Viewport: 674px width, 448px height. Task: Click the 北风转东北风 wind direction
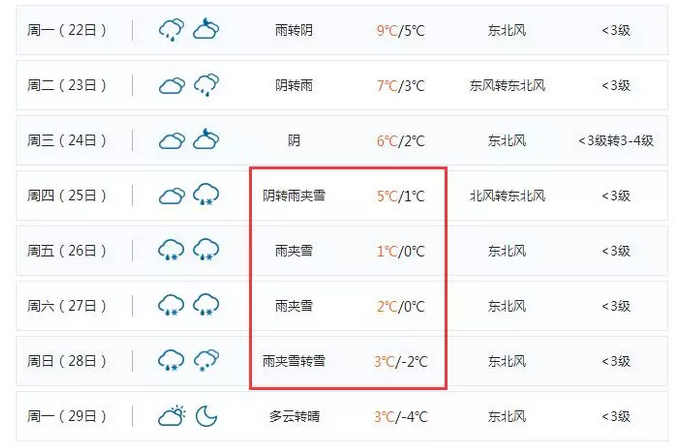pyautogui.click(x=507, y=195)
